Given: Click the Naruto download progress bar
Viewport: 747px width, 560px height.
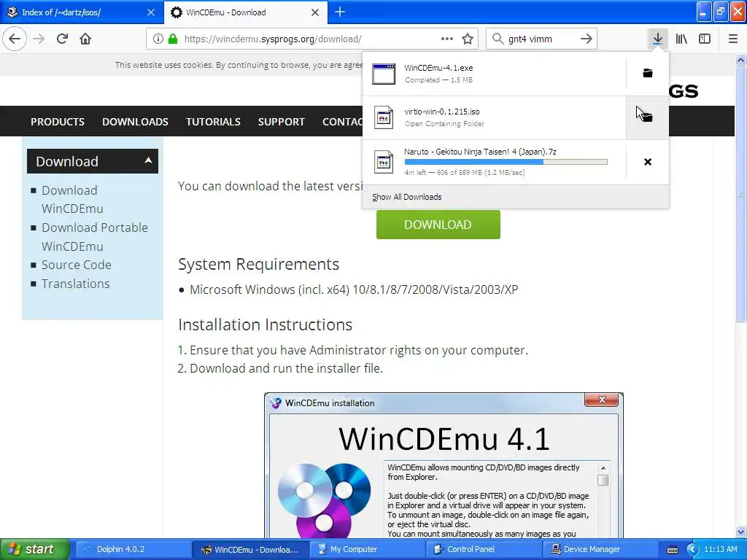Looking at the screenshot, I should click(506, 162).
